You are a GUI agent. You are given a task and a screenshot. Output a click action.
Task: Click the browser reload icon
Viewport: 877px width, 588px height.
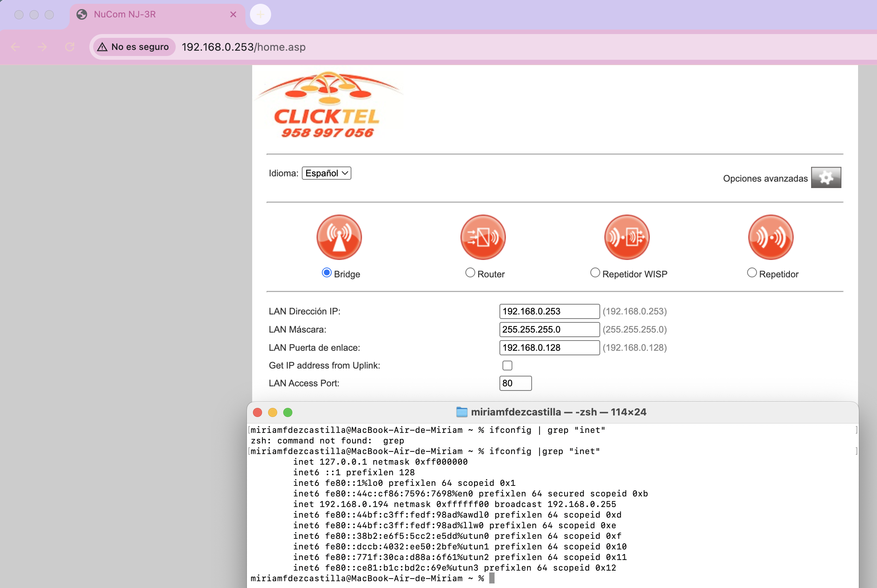[70, 47]
